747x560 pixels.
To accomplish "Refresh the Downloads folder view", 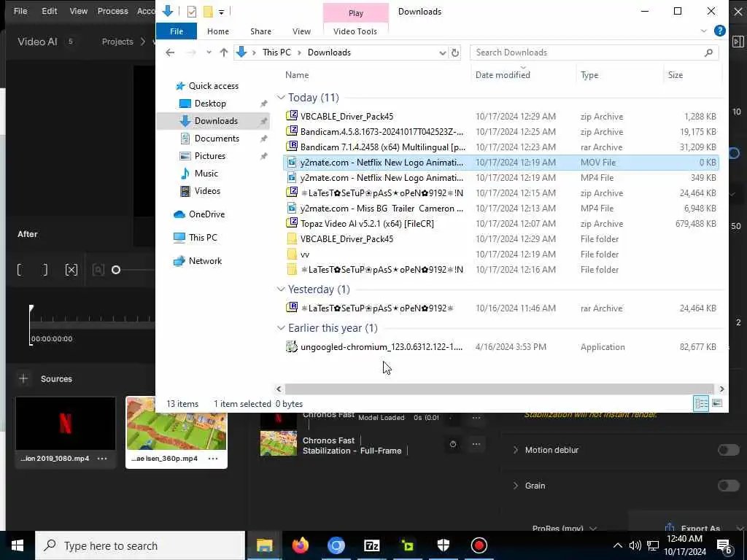I will pos(455,52).
